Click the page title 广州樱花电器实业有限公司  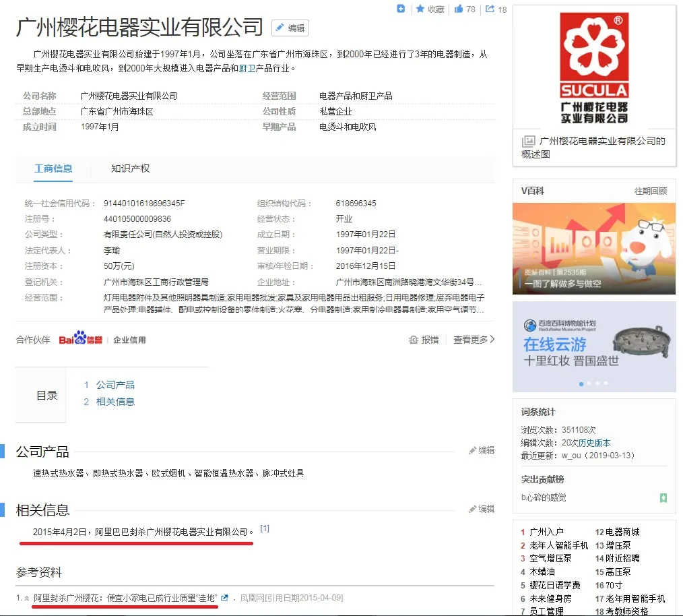coord(139,27)
